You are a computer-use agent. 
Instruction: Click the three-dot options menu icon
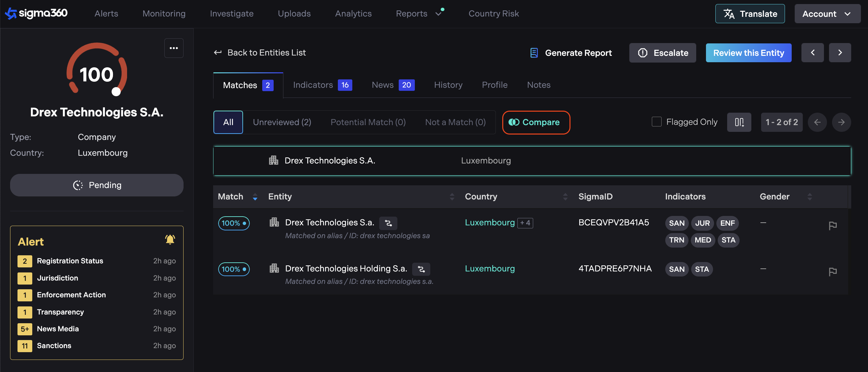(173, 48)
